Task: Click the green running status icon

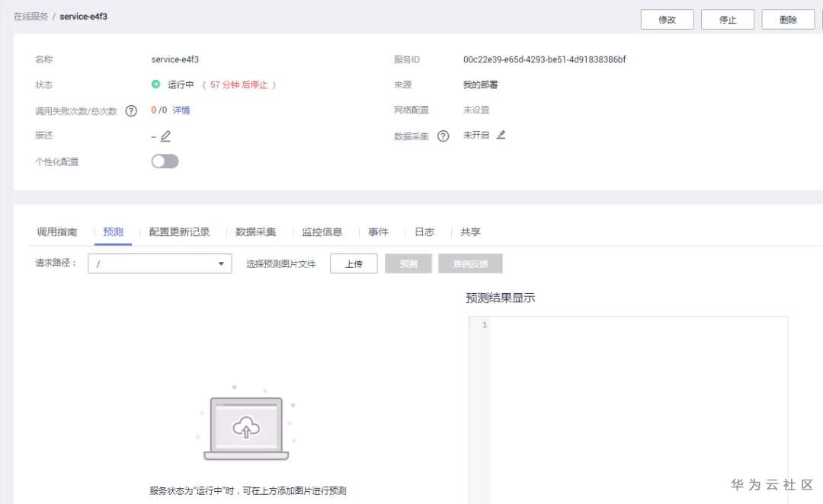Action: click(x=155, y=84)
